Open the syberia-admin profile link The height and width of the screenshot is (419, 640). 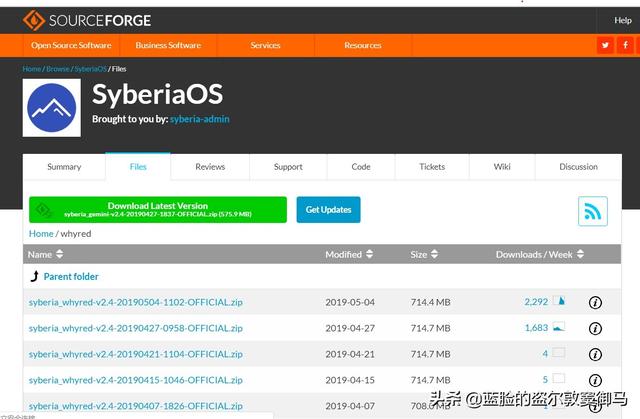point(200,119)
